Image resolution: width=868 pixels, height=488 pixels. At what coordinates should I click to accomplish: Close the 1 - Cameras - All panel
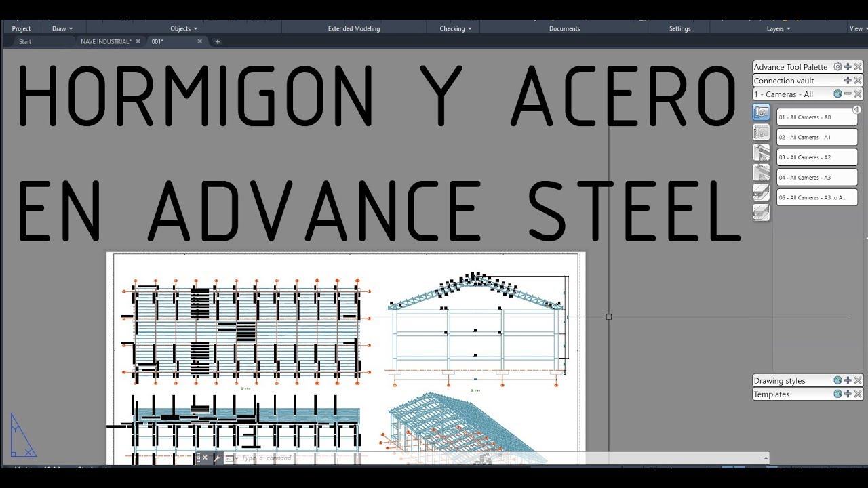click(858, 94)
